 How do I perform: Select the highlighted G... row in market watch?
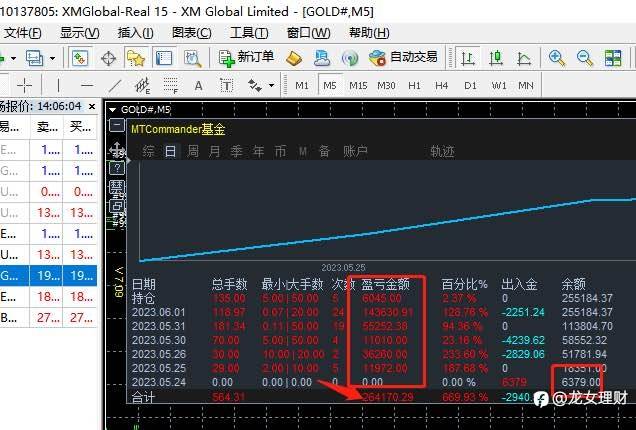48,276
